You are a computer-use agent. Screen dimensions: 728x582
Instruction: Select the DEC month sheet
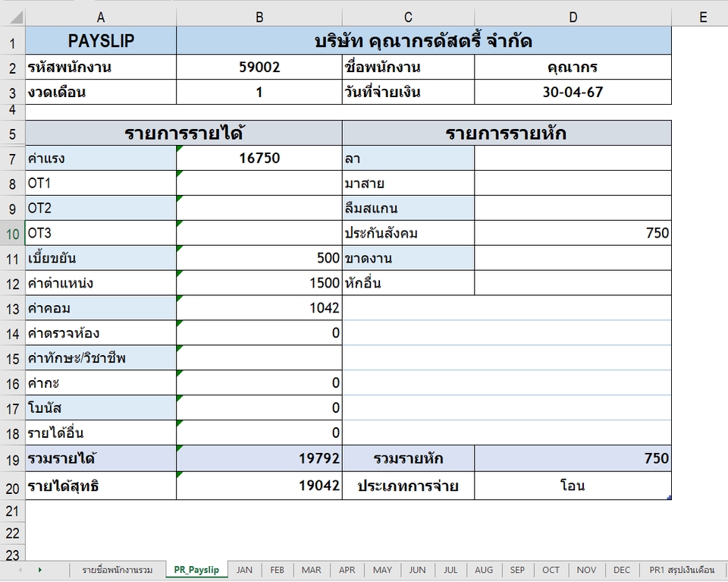coord(622,569)
